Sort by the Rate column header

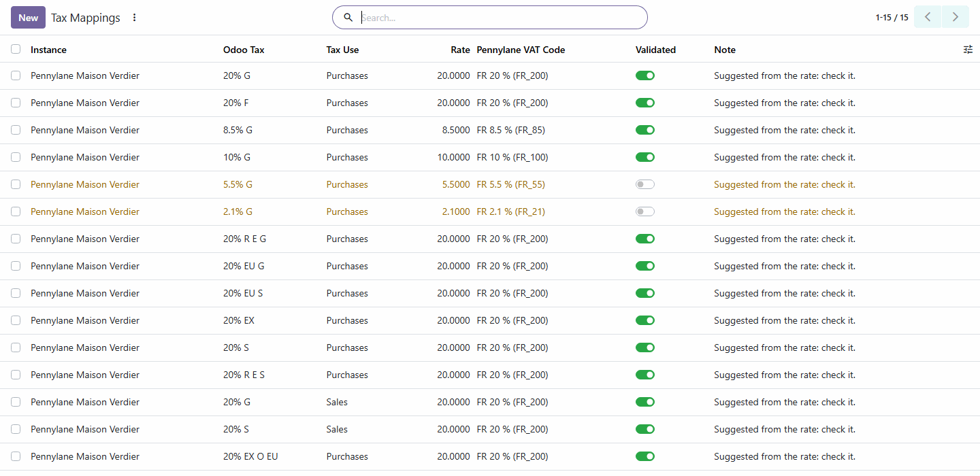pyautogui.click(x=460, y=50)
